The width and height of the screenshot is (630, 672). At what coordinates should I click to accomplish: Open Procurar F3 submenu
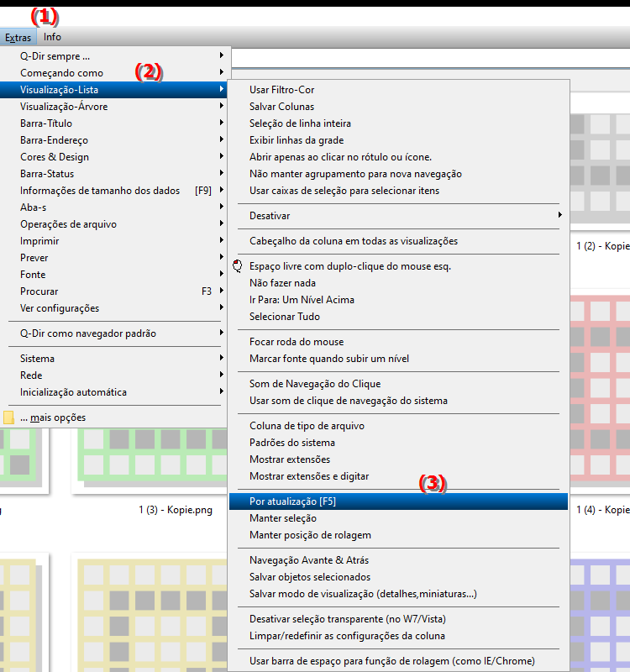(113, 291)
